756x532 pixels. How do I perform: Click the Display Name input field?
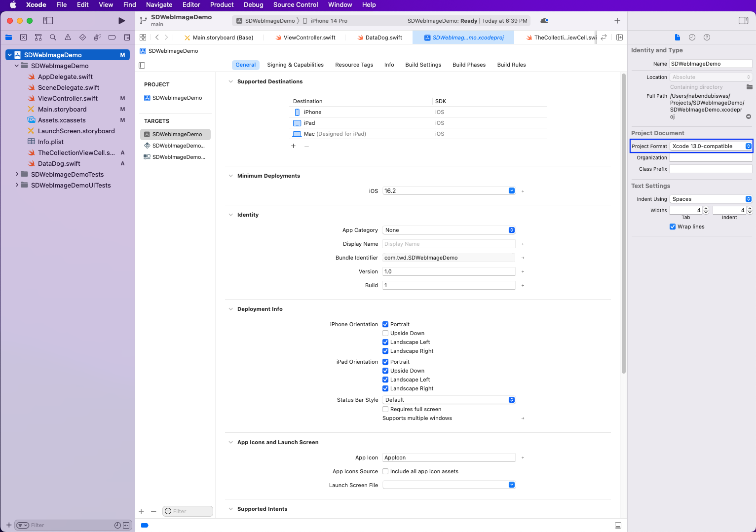pos(449,244)
